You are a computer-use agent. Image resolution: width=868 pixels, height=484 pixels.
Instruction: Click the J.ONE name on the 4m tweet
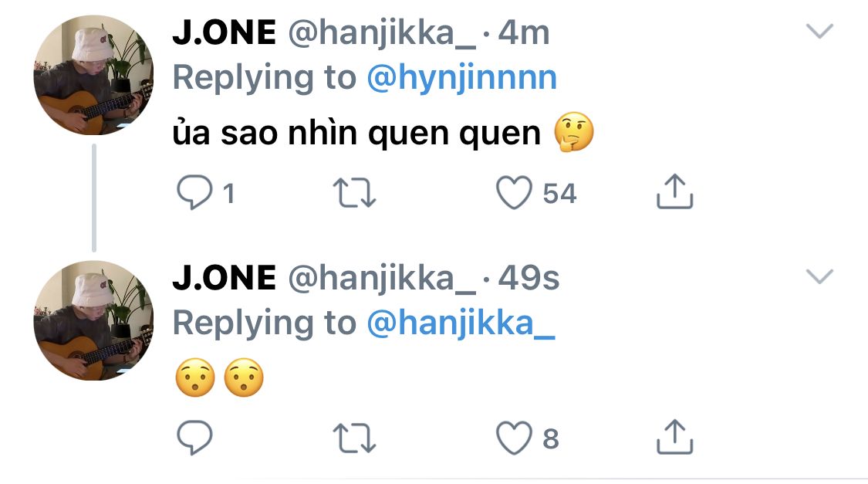pos(224,32)
